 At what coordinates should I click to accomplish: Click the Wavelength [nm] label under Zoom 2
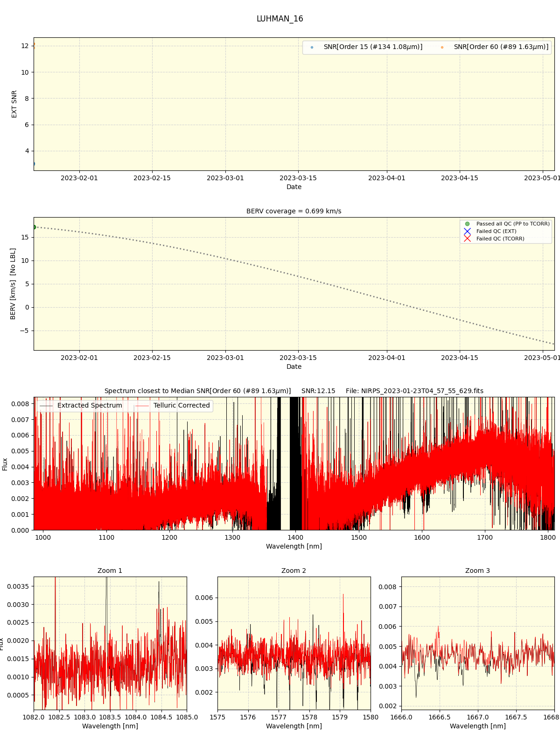click(x=294, y=726)
